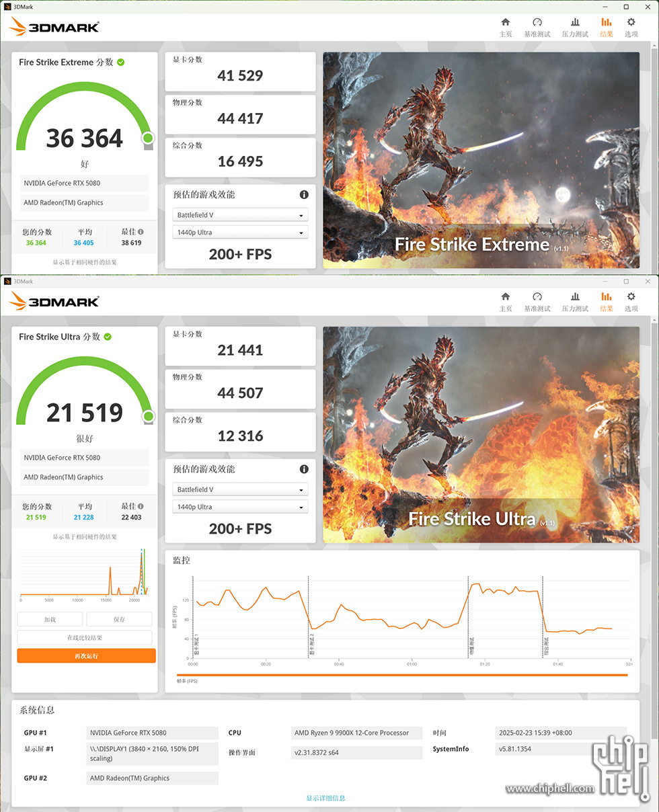Image resolution: width=659 pixels, height=812 pixels.
Task: Click score gauge knob in Ultra window
Action: (x=148, y=417)
